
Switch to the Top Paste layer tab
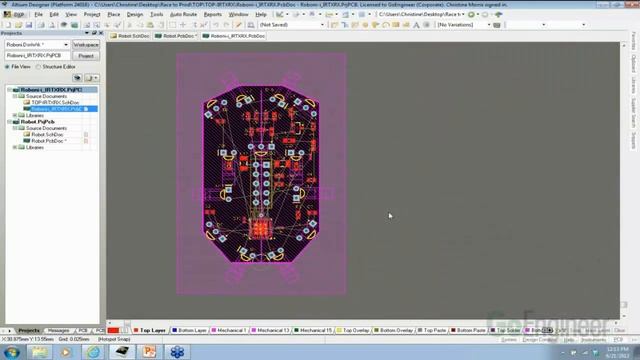pyautogui.click(x=431, y=330)
